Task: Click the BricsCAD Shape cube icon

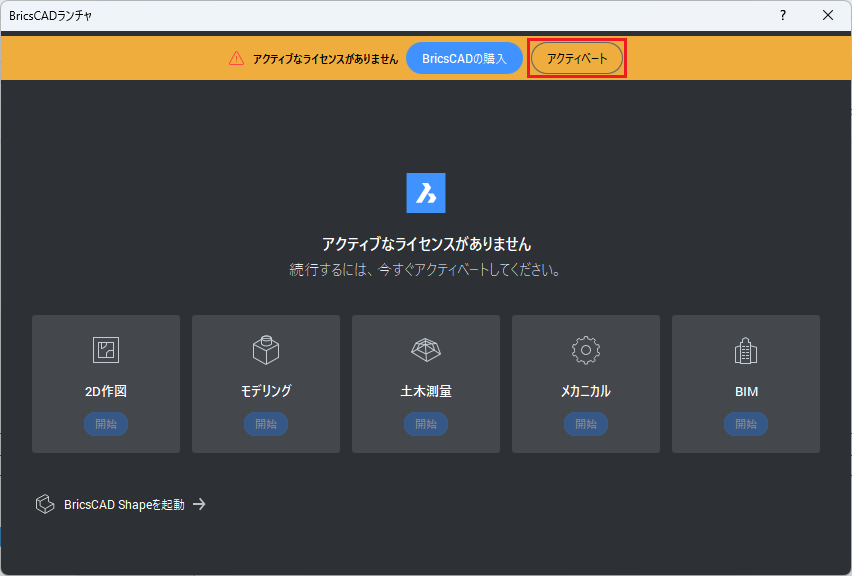Action: [x=45, y=504]
